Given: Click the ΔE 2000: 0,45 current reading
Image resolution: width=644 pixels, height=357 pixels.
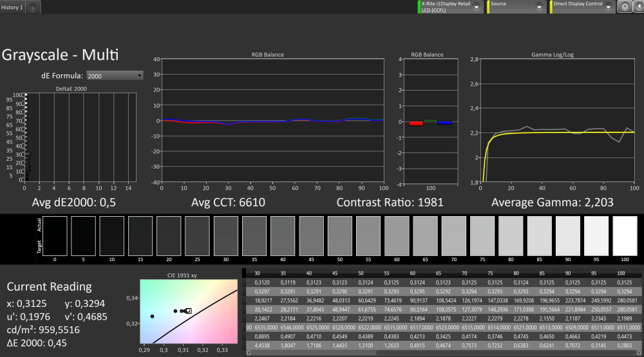Looking at the screenshot, I should click(37, 343).
